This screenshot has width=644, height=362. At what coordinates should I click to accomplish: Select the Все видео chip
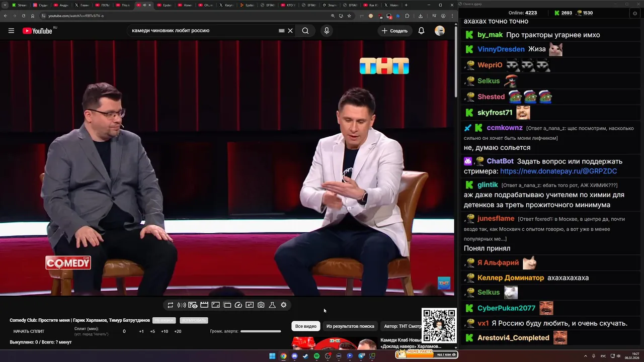(306, 326)
